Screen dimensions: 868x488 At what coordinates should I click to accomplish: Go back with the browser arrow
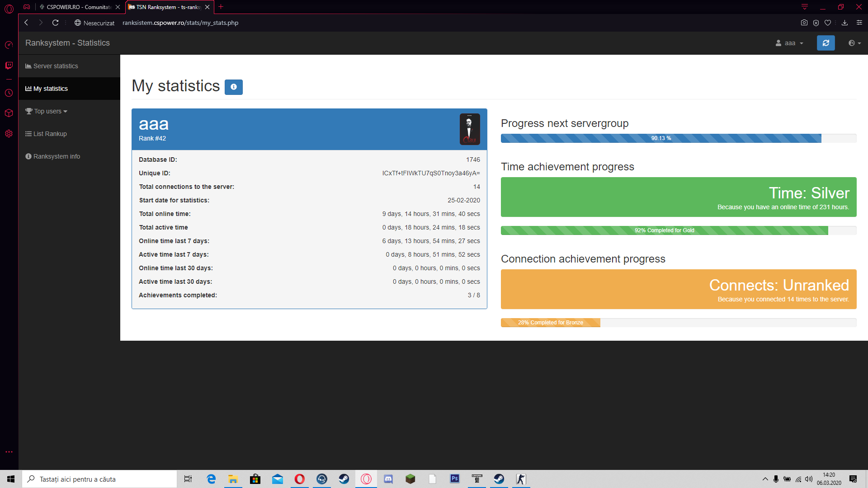(26, 23)
